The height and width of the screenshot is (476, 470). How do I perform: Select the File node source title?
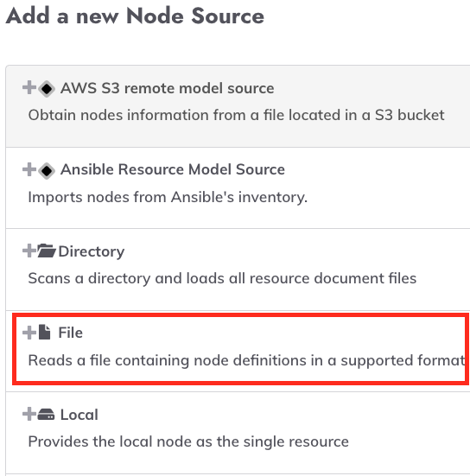[x=71, y=333]
